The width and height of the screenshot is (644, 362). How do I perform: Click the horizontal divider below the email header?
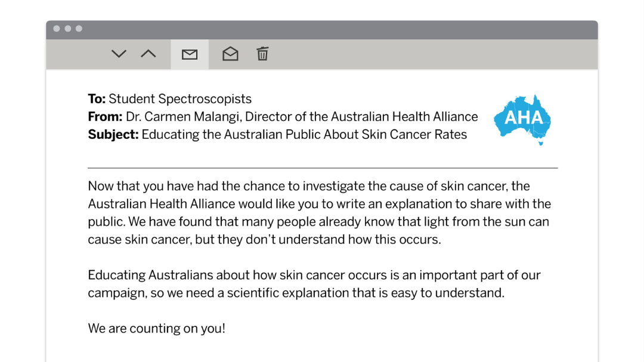(x=323, y=168)
